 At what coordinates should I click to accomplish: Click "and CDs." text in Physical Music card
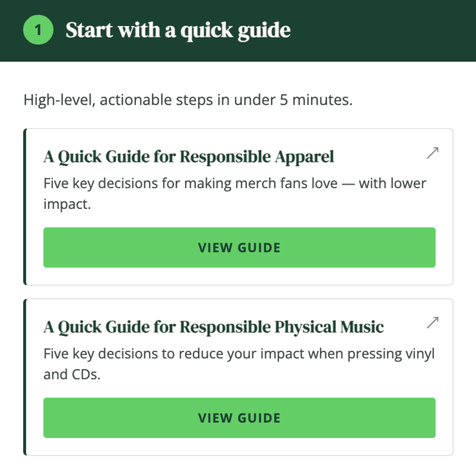(72, 374)
